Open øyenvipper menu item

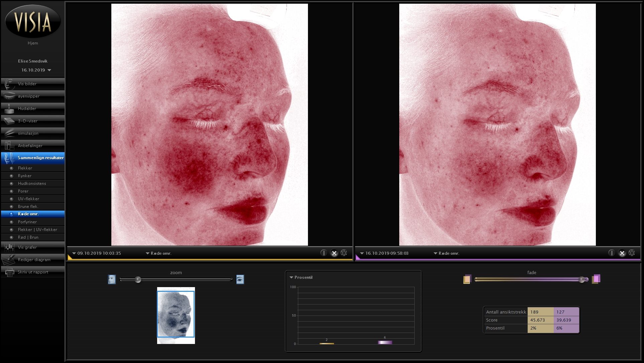click(x=33, y=96)
